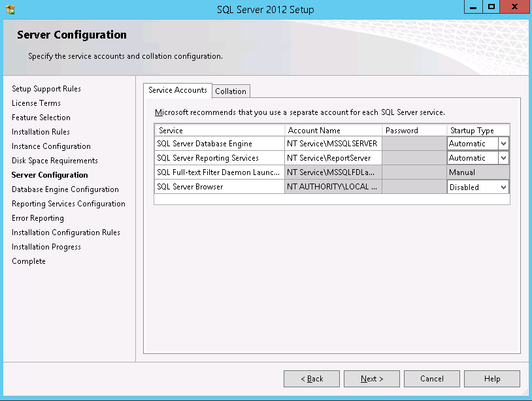Click Complete step in sidebar
Image resolution: width=532 pixels, height=401 pixels.
coord(29,261)
